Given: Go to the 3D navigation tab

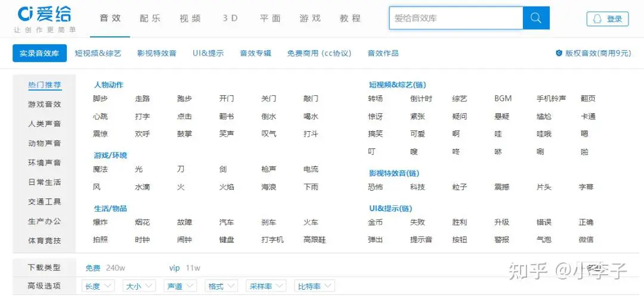Looking at the screenshot, I should click(230, 18).
